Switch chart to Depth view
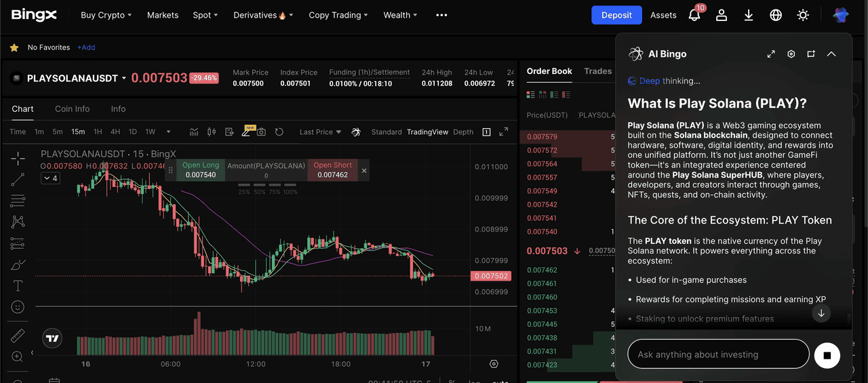The width and height of the screenshot is (868, 383). coord(463,132)
